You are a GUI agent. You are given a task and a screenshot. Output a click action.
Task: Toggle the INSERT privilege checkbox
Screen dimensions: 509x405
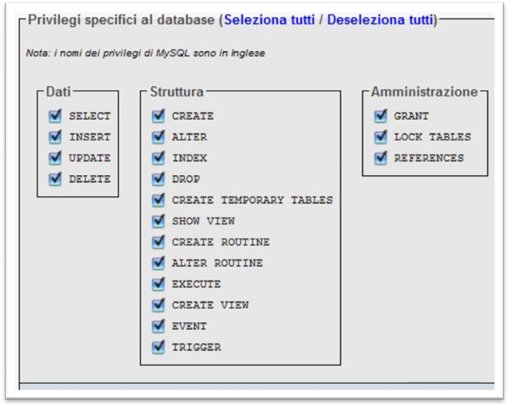click(55, 137)
